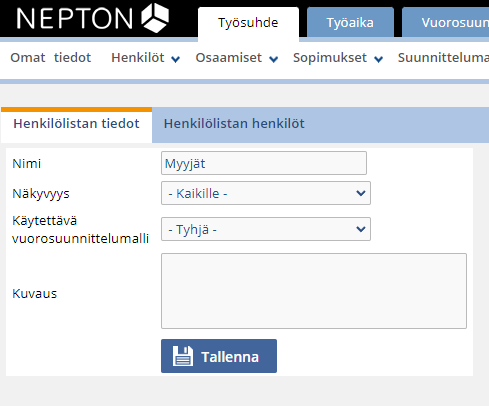Open the Näkyvyys Kaikille dropdown
This screenshot has width=489, height=406.
pyautogui.click(x=266, y=193)
